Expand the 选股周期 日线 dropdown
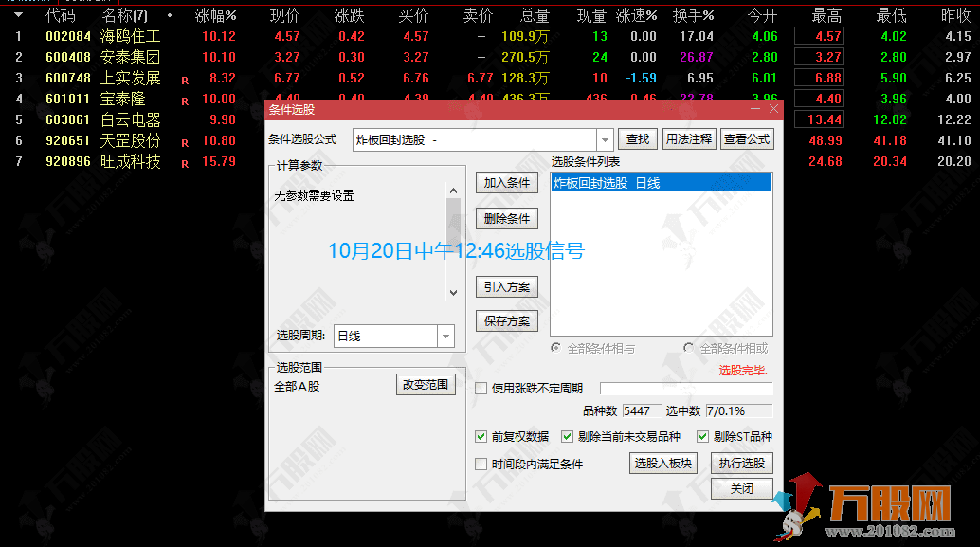The height and width of the screenshot is (547, 980). click(x=445, y=337)
